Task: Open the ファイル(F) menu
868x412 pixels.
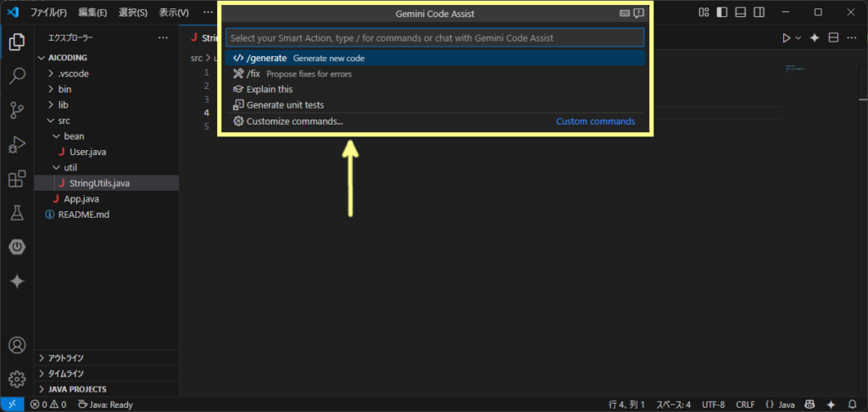Action: pos(48,12)
